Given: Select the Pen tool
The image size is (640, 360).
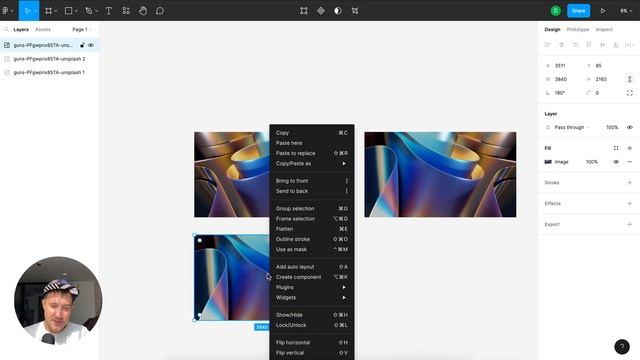Looking at the screenshot, I should pos(89,11).
